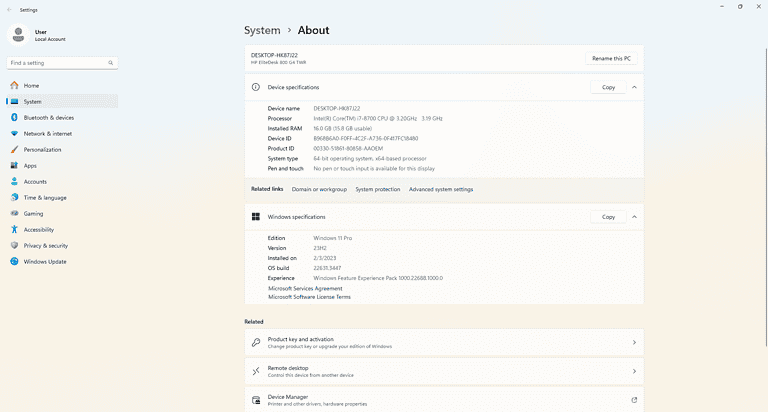
Task: Click the Find a setting search box
Action: [x=62, y=63]
